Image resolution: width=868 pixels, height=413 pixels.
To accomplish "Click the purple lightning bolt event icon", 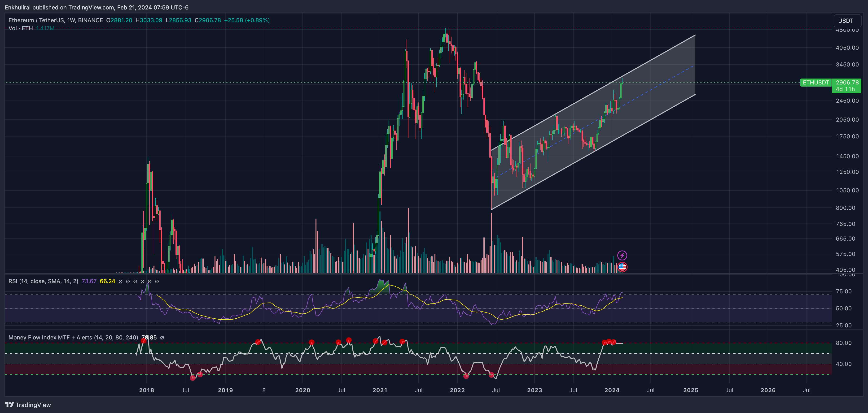I will (x=622, y=255).
